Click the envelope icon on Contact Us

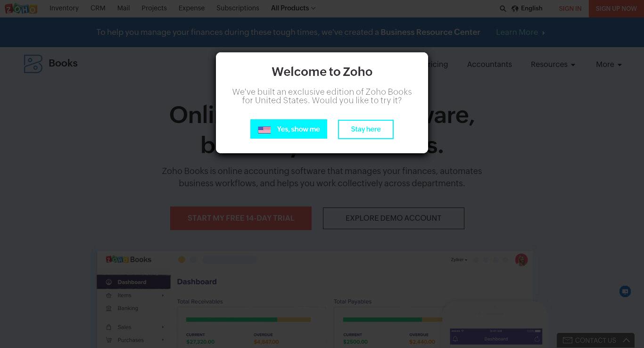coord(568,340)
